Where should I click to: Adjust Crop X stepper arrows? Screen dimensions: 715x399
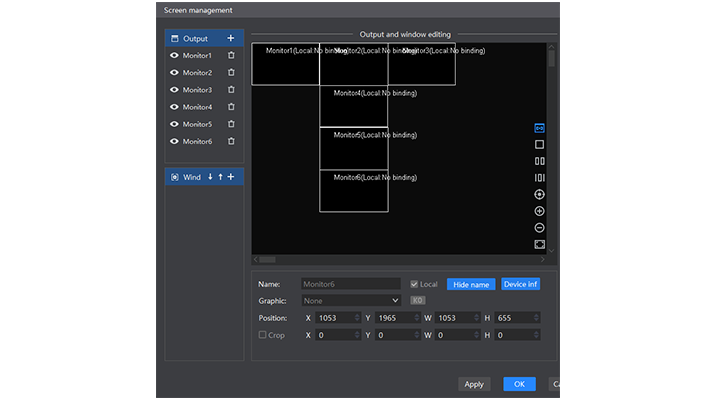(x=357, y=335)
